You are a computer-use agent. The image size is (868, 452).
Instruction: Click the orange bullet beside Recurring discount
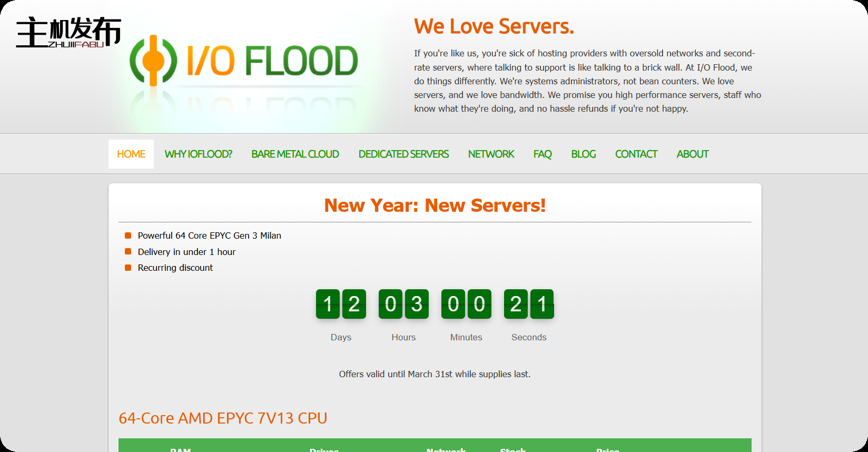point(128,268)
